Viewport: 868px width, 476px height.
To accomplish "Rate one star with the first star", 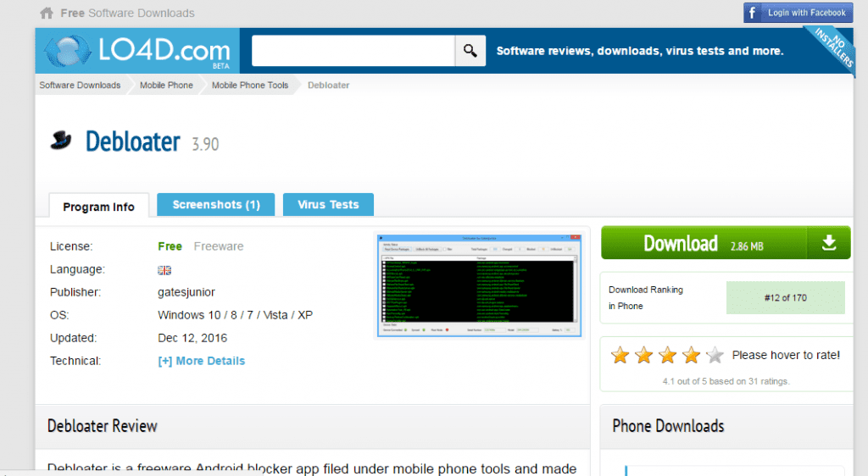I will (620, 355).
